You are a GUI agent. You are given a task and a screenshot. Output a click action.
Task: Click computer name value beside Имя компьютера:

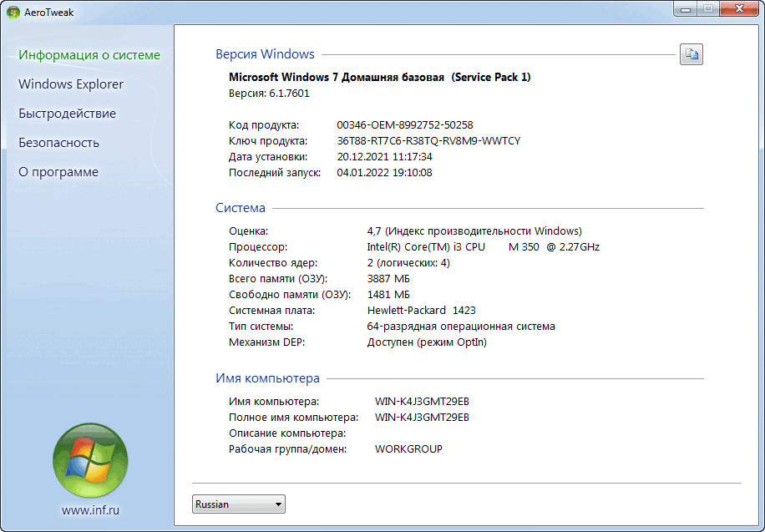click(422, 402)
